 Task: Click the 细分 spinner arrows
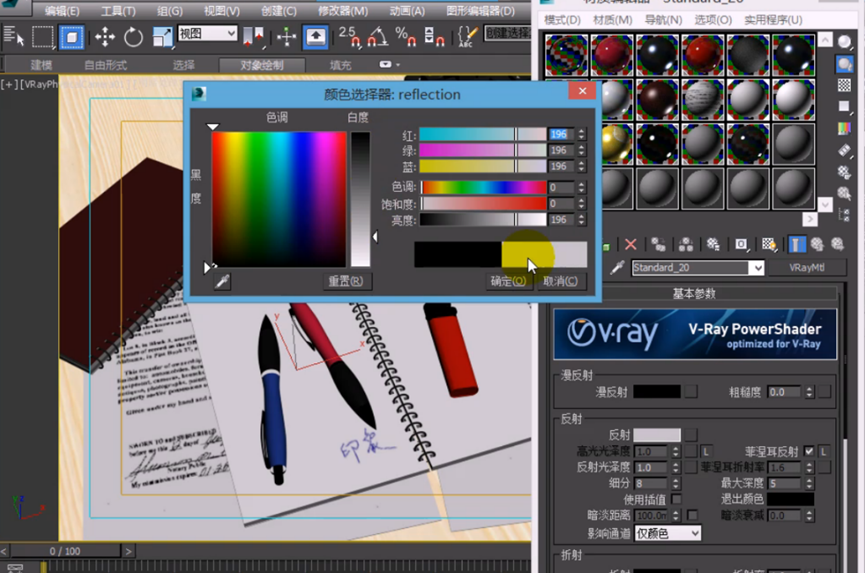point(676,484)
